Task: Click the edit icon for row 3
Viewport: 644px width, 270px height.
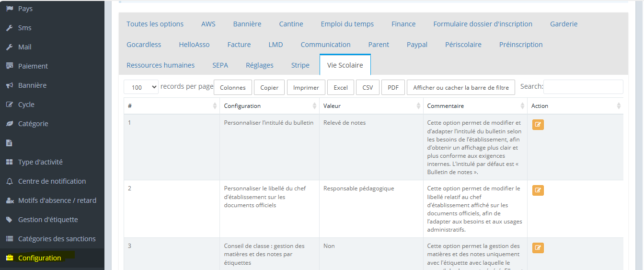Action: (x=538, y=248)
